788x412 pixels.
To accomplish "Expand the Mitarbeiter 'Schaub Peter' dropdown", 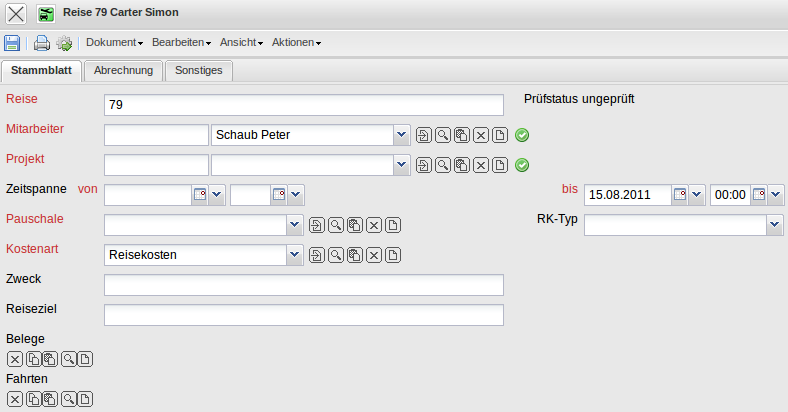I will (401, 135).
